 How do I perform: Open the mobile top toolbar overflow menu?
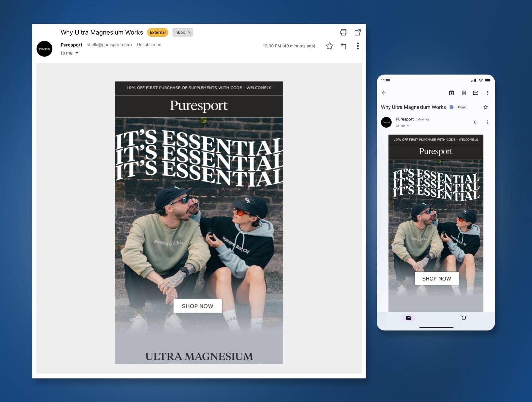488,93
